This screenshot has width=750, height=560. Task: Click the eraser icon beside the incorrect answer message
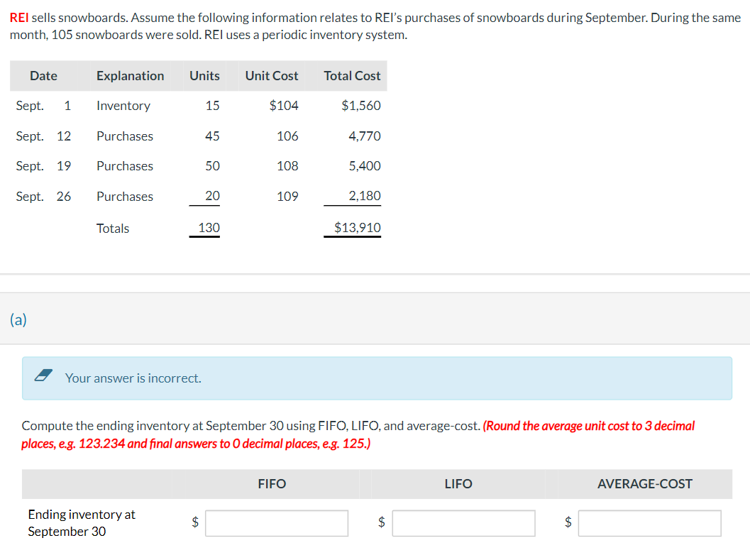click(43, 375)
